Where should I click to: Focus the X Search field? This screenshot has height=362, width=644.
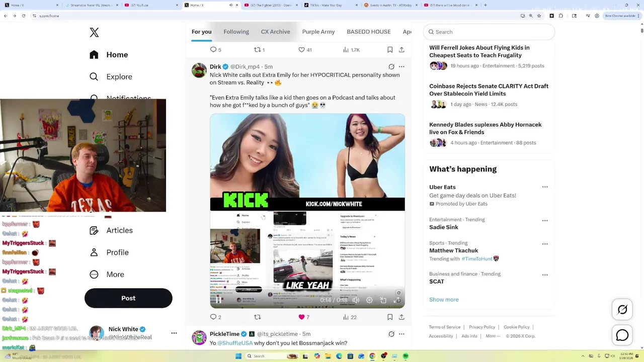pos(489,32)
